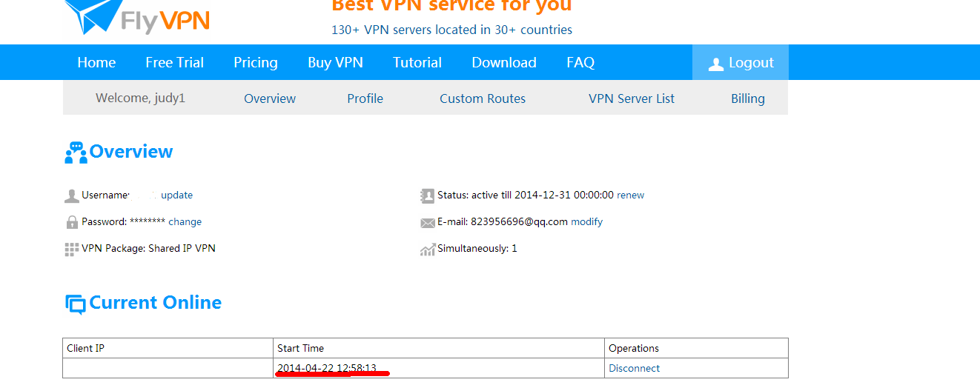Click the username update link
The height and width of the screenshot is (388, 980).
pyautogui.click(x=176, y=195)
